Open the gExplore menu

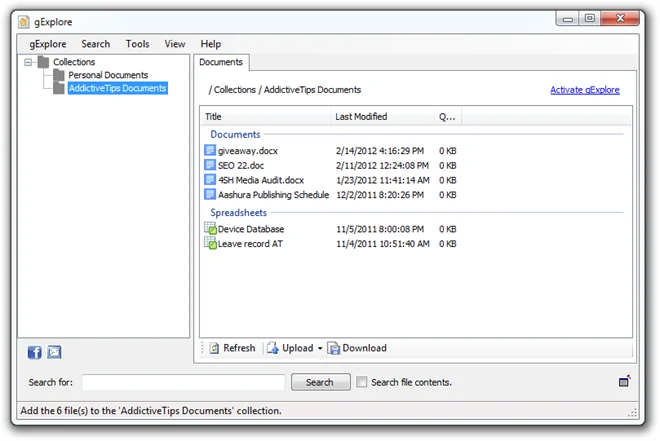(x=48, y=44)
